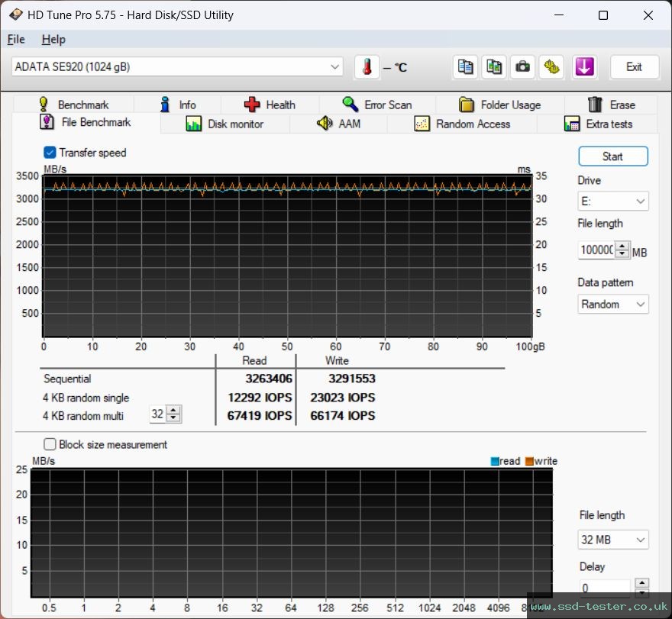
Task: Click the 4 KB random multi 32 field
Action: [x=158, y=414]
